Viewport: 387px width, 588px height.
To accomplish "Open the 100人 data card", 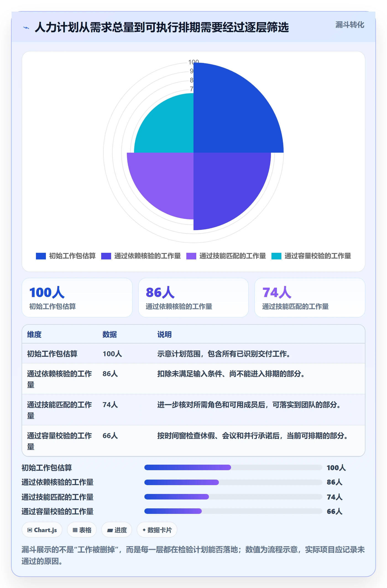I will click(x=77, y=298).
